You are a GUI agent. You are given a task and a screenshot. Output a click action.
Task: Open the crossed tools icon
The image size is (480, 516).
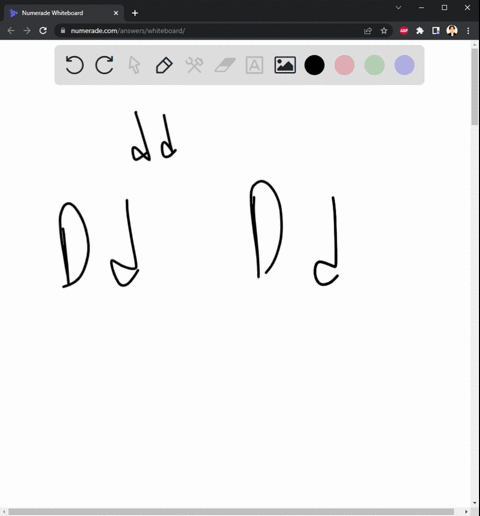pos(194,65)
